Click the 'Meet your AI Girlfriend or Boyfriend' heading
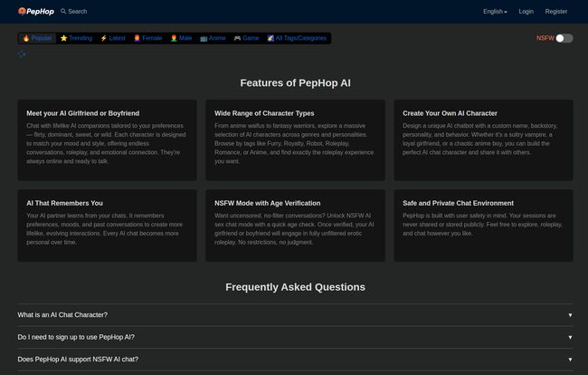 coord(83,113)
